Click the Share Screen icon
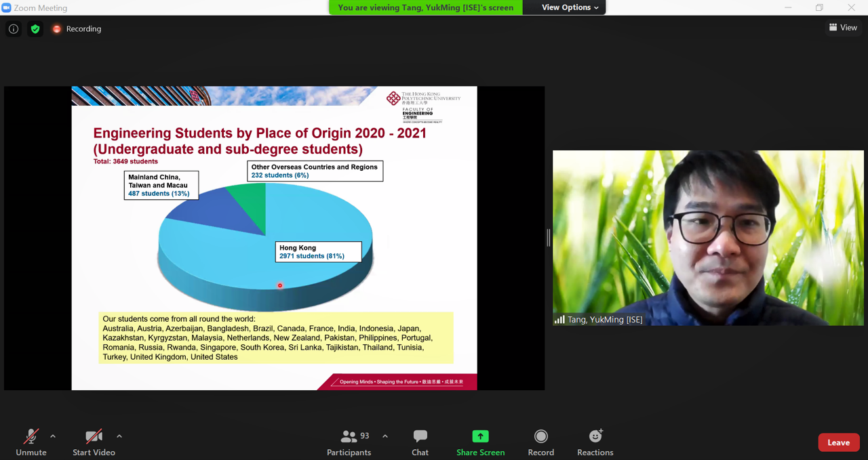Image resolution: width=868 pixels, height=460 pixels. (x=480, y=437)
